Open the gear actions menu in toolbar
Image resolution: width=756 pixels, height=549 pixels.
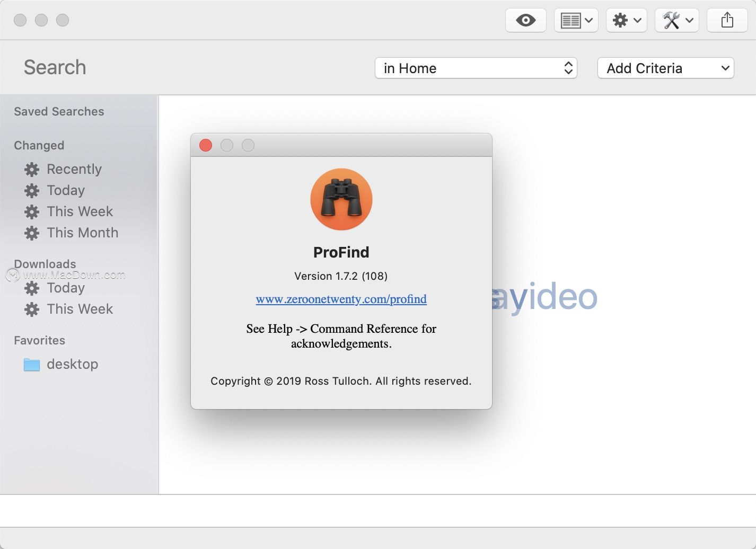click(627, 21)
